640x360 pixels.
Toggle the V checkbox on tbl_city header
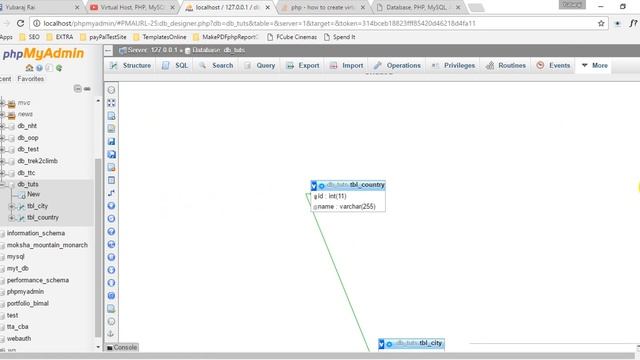[x=381, y=344]
